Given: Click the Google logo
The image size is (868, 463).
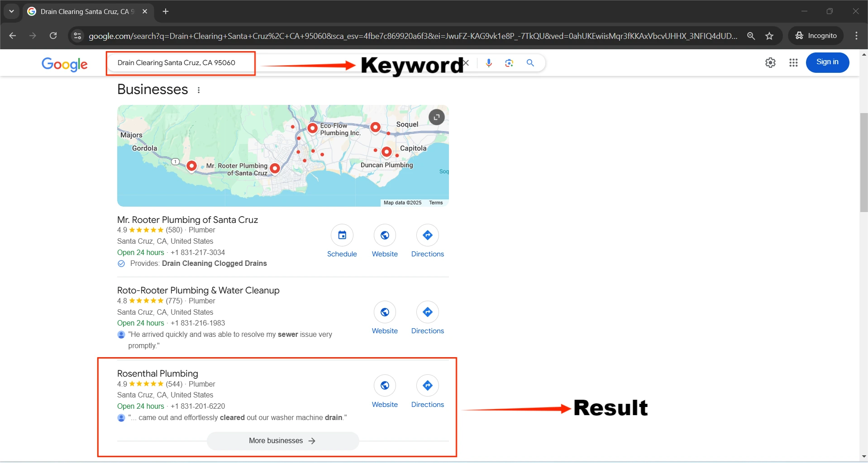Looking at the screenshot, I should 65,64.
